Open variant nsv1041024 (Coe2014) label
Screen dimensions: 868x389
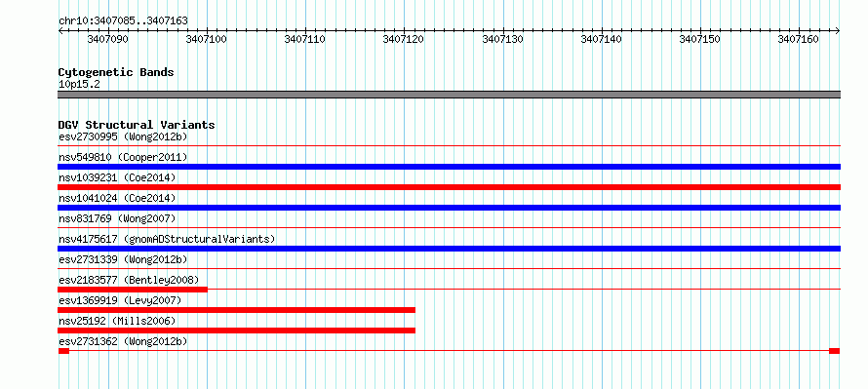pos(117,198)
